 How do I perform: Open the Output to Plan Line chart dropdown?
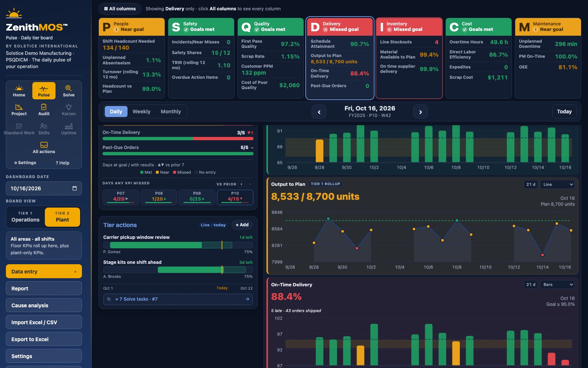tap(558, 184)
